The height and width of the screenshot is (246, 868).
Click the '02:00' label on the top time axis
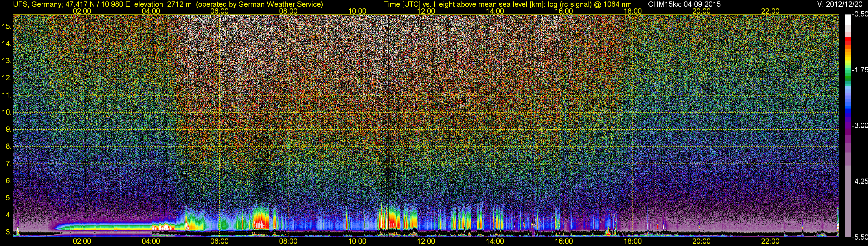pyautogui.click(x=82, y=11)
